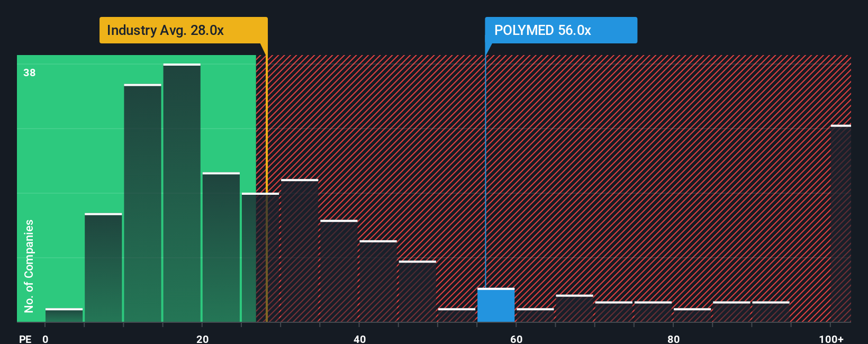Click the Industry Avg. 28.0x label

(x=183, y=30)
